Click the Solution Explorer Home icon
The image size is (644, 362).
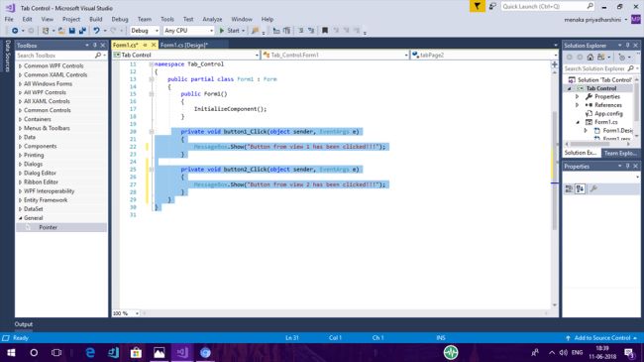(x=590, y=58)
